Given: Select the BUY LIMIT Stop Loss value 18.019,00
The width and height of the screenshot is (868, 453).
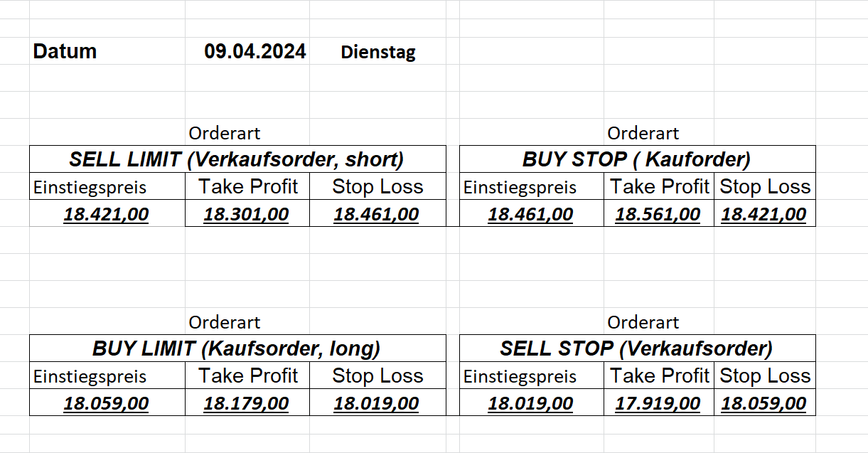Looking at the screenshot, I should [376, 403].
